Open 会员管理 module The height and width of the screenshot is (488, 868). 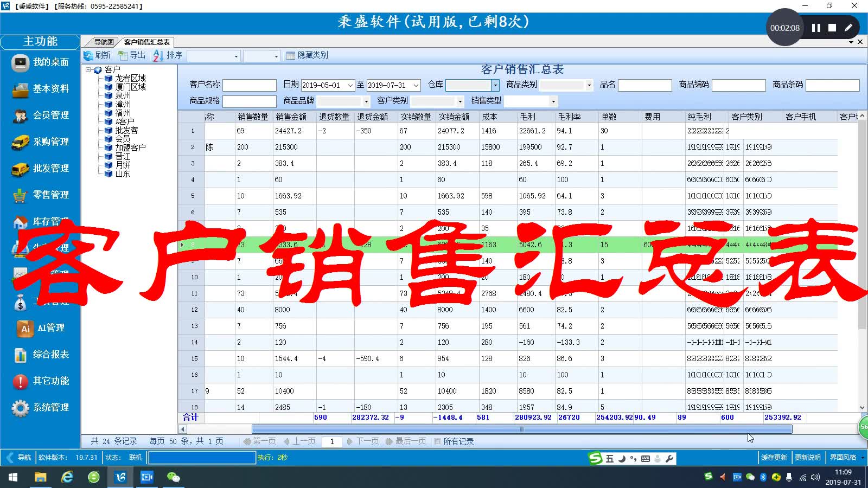coord(41,115)
